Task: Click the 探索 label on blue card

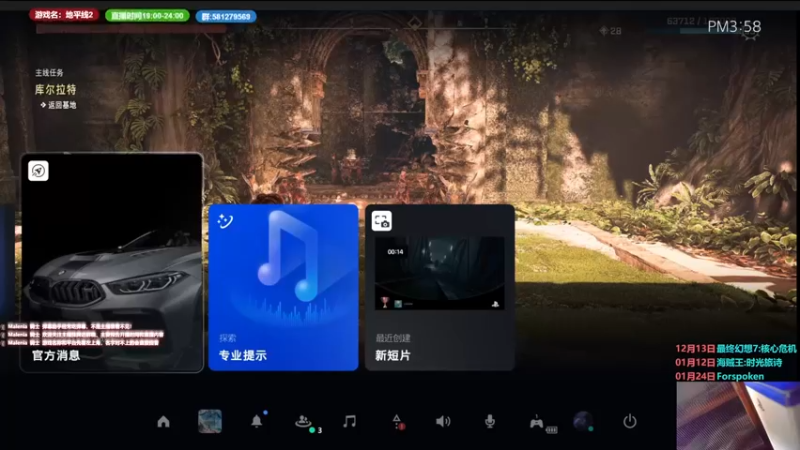Action: point(228,338)
